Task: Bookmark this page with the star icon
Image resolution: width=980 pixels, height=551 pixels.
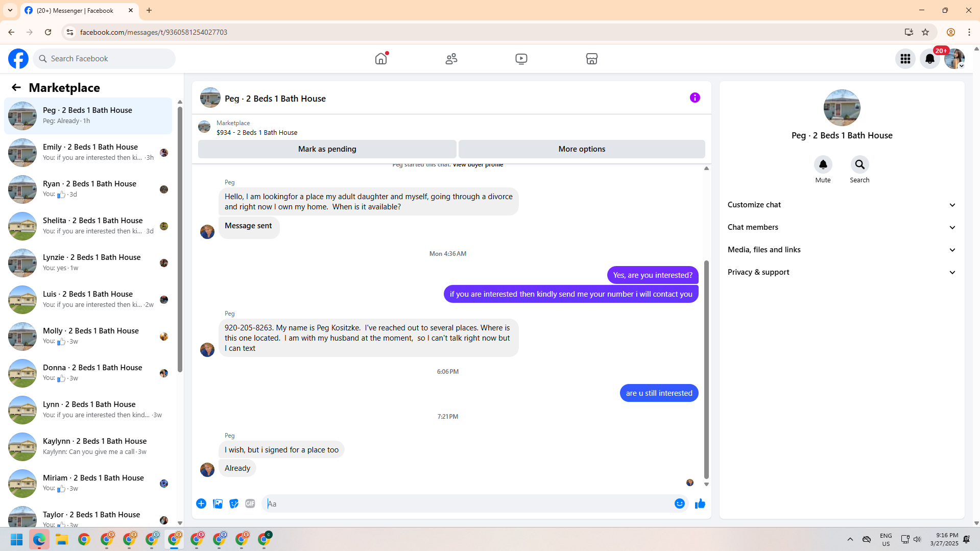Action: point(925,32)
